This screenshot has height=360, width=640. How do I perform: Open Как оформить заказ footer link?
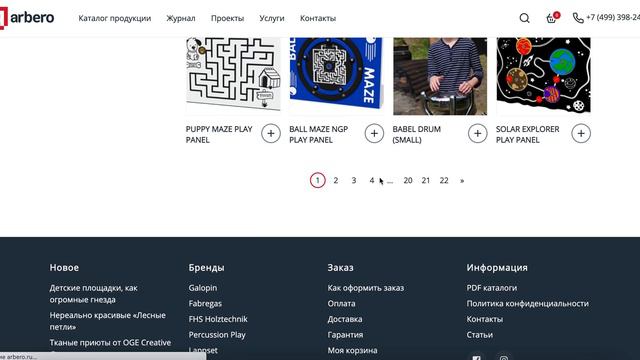coord(366,288)
